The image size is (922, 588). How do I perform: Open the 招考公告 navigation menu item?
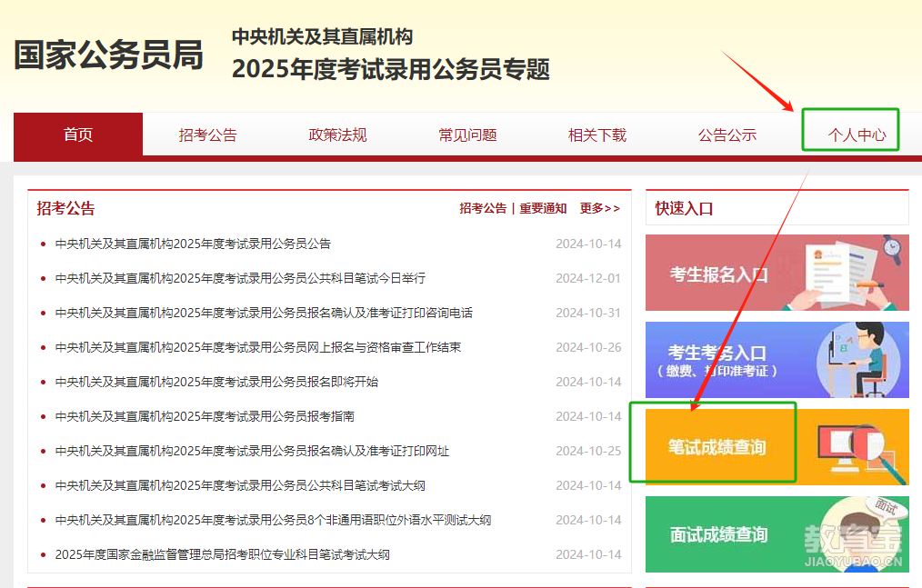[x=208, y=135]
